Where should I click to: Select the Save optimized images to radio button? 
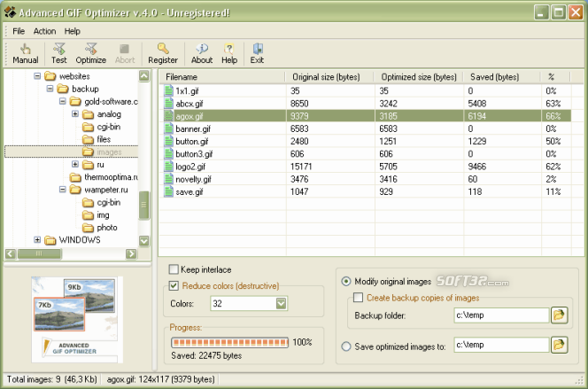[x=345, y=346]
